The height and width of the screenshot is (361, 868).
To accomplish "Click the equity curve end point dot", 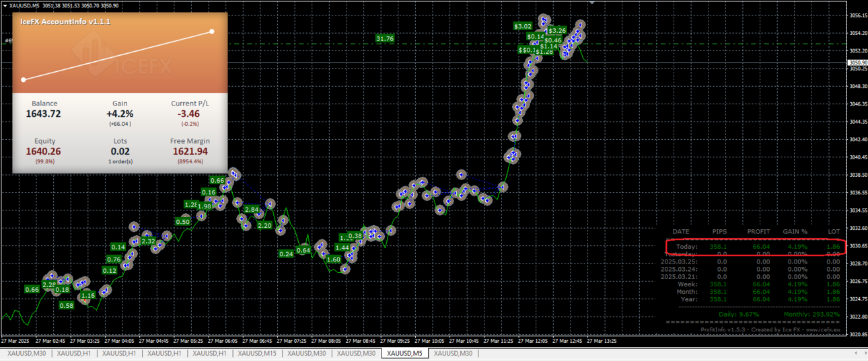I will tap(212, 31).
